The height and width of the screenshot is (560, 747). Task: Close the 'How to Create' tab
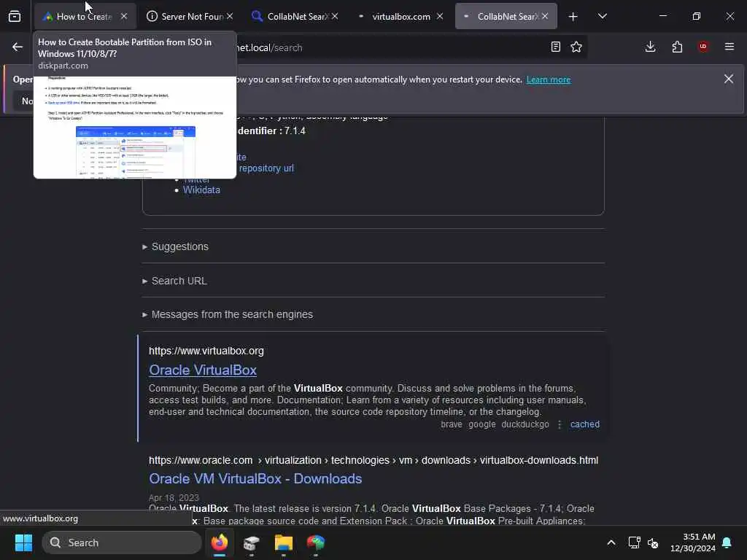coord(124,16)
